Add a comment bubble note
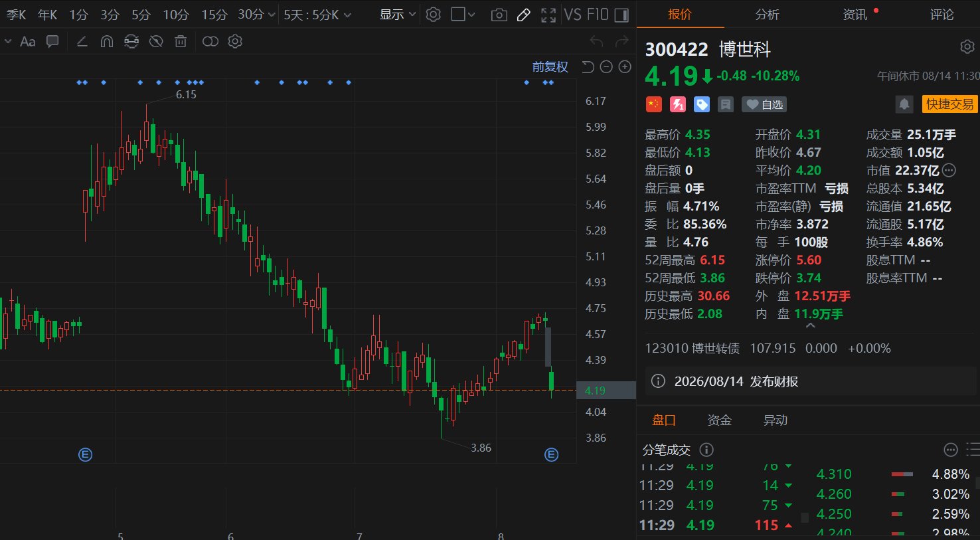Image resolution: width=980 pixels, height=540 pixels. [x=52, y=42]
